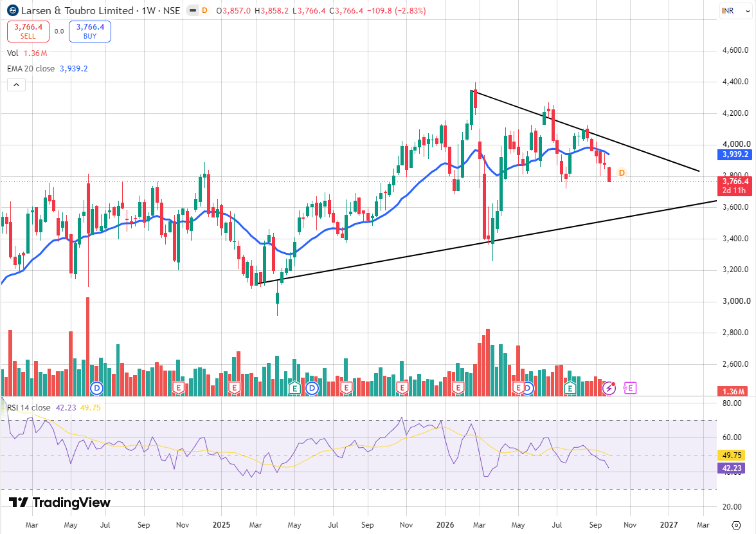Click the red SELL 3,766.4 button
The height and width of the screenshot is (534, 756).
28,32
